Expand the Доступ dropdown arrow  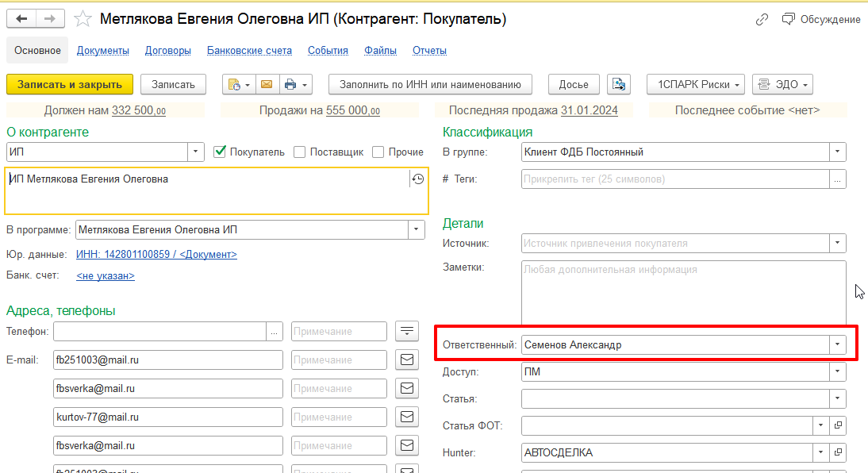838,371
